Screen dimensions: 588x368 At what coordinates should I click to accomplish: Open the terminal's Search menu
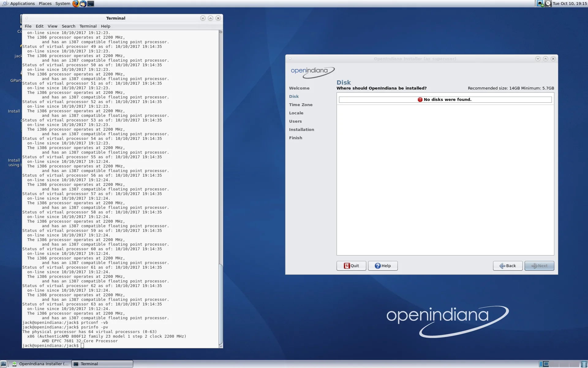[68, 26]
